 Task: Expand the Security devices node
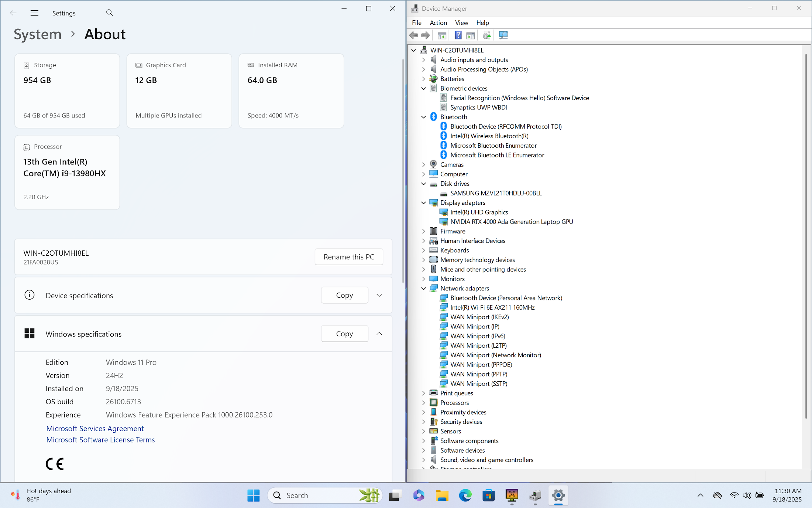pyautogui.click(x=424, y=422)
